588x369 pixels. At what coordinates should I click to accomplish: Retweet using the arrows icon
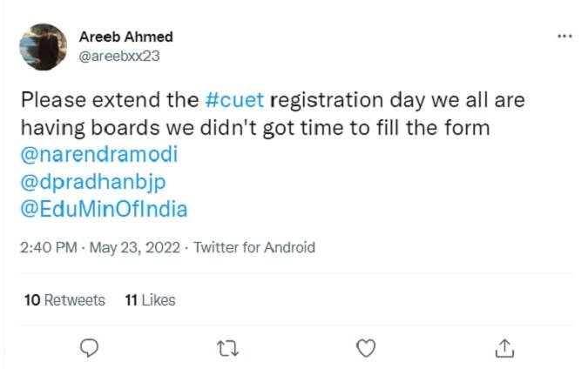[226, 347]
